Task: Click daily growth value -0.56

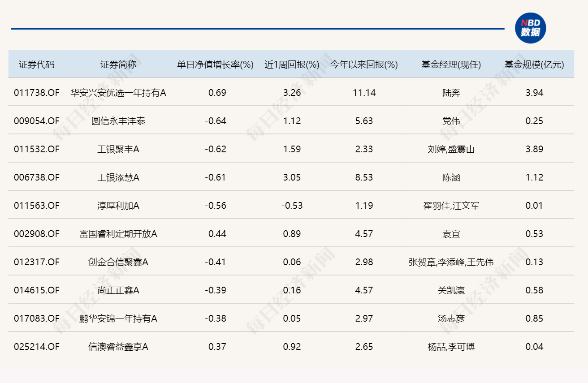Action: click(216, 206)
